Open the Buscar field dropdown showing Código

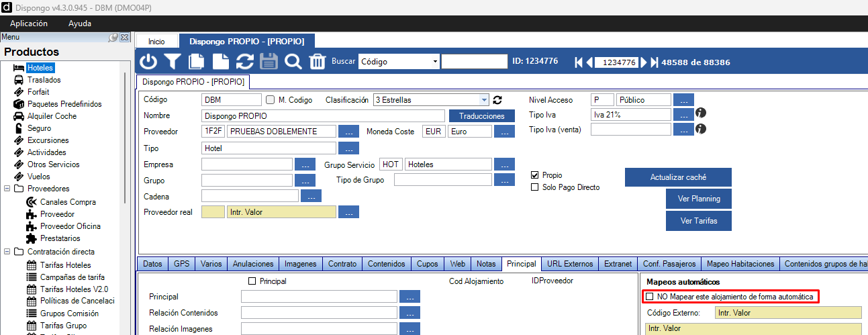tap(435, 62)
